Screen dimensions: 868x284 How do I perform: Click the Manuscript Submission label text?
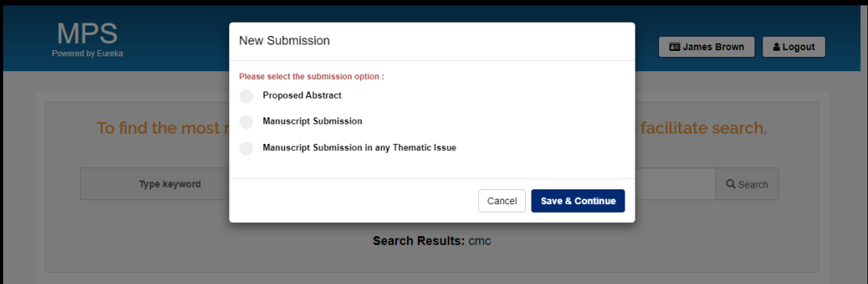coord(312,121)
